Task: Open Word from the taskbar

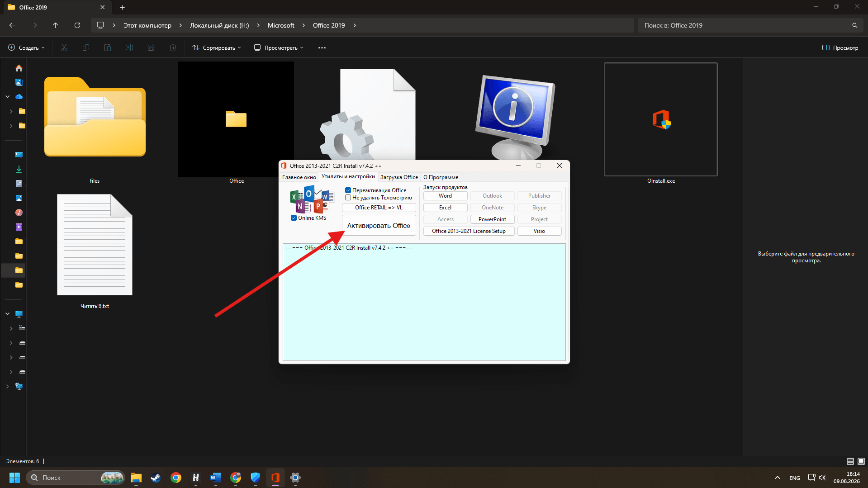Action: [x=216, y=478]
